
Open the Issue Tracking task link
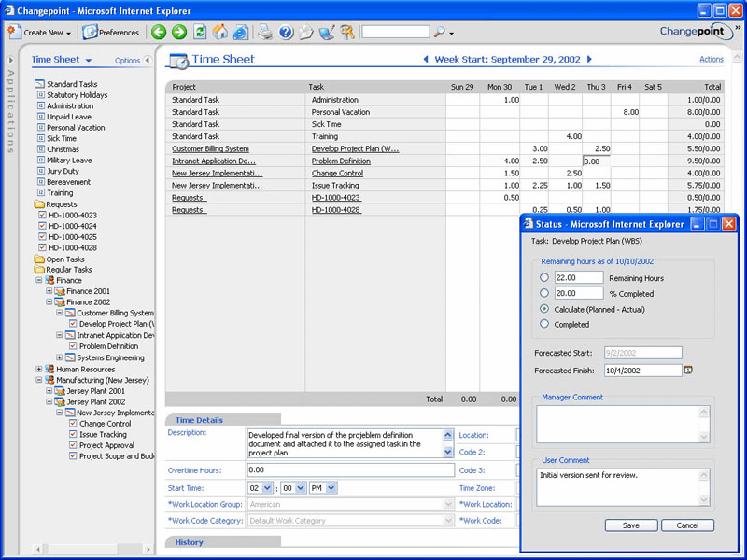coord(335,185)
